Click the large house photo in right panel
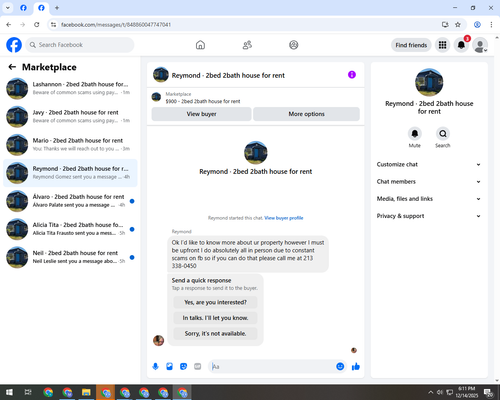 (429, 82)
